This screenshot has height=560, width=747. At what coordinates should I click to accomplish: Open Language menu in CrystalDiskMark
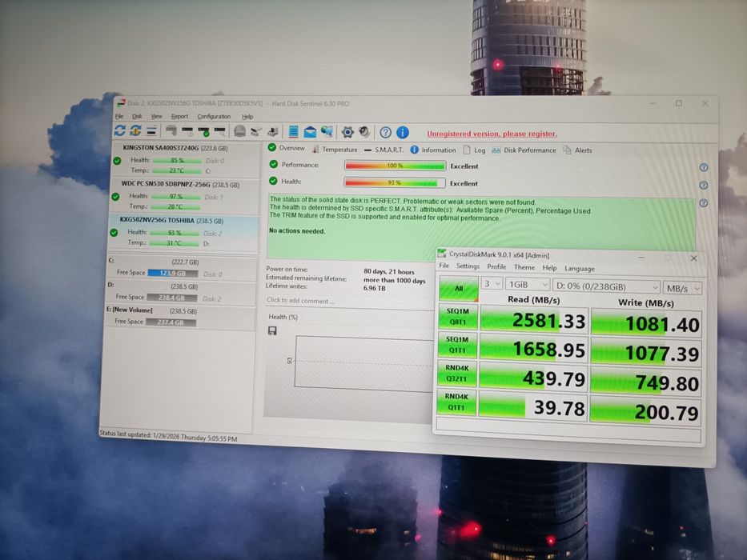coord(580,269)
